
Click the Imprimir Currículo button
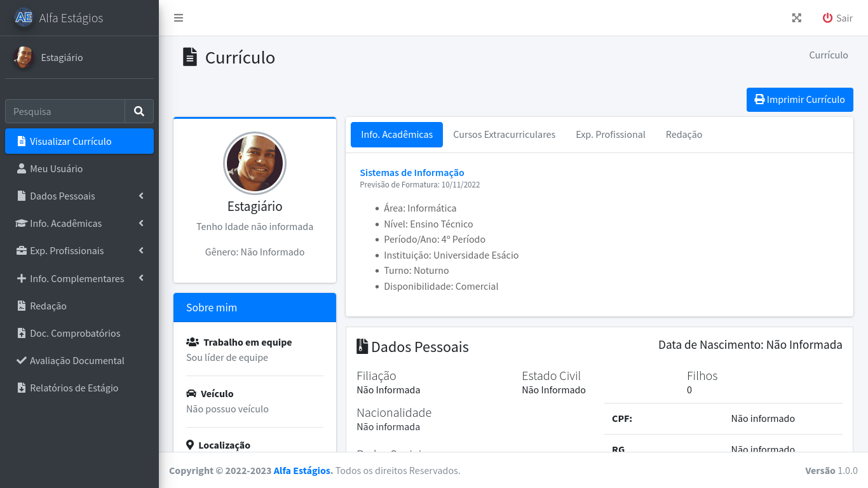pyautogui.click(x=799, y=100)
